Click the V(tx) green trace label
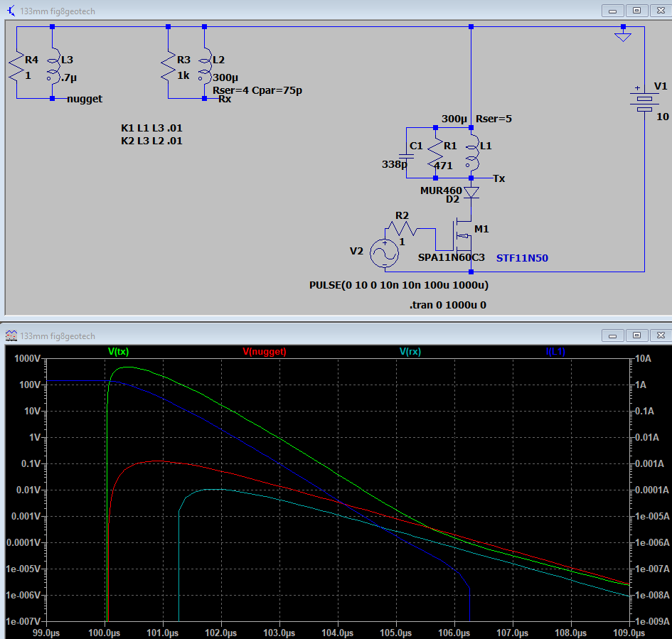Viewport: 672px width, 639px height. [x=118, y=351]
